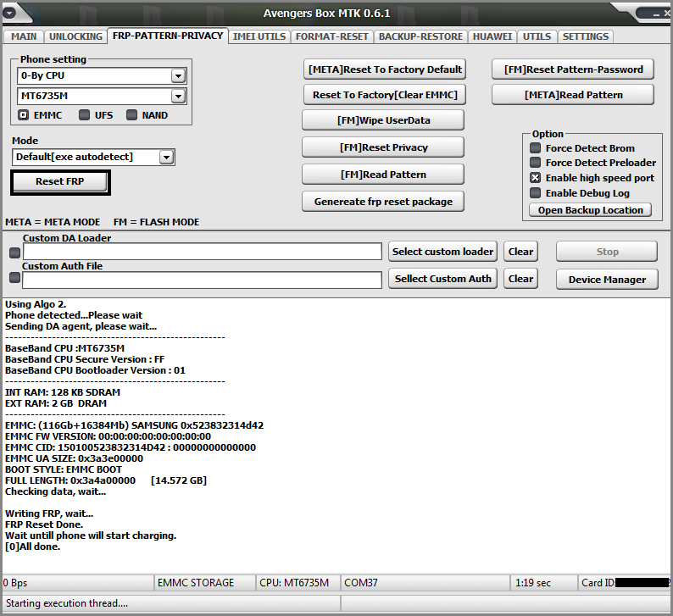Viewport: 673px width, 616px height.
Task: Click Reset To Factory[Clear EMMC]
Action: coord(385,95)
